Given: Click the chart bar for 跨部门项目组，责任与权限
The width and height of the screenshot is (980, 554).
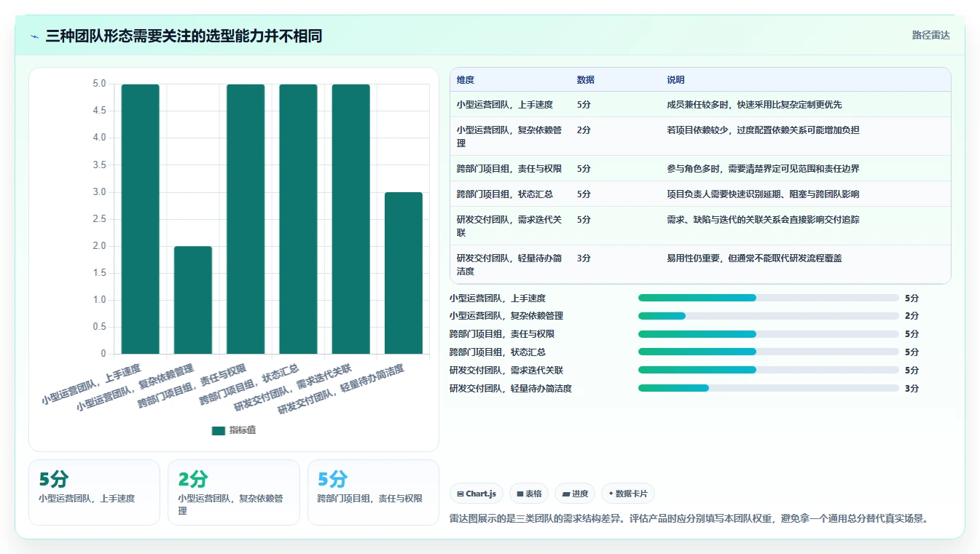Looking at the screenshot, I should click(246, 219).
